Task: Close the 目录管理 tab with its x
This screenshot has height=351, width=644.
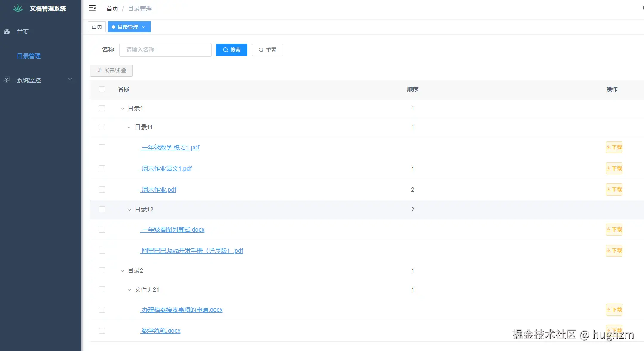Action: [143, 27]
